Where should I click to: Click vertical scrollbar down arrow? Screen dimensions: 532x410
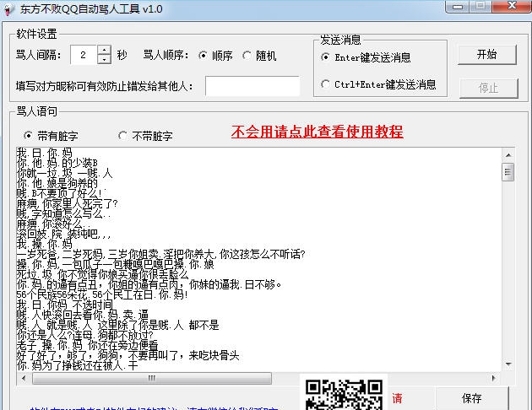(508, 364)
